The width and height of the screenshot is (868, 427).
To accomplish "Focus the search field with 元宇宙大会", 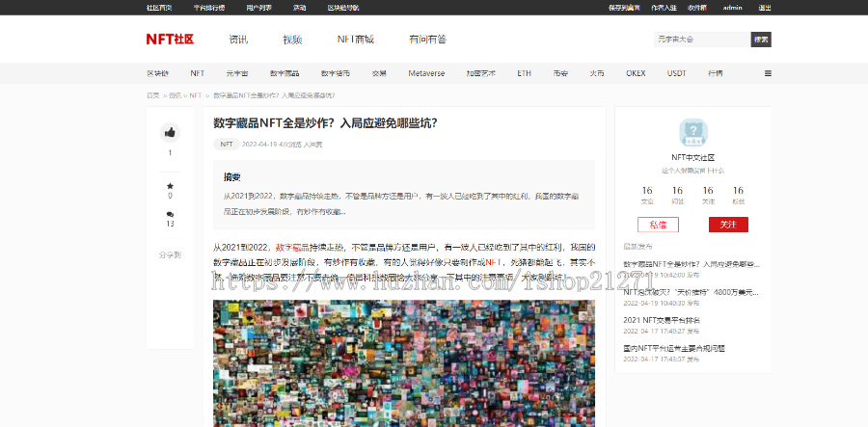I will pos(702,40).
